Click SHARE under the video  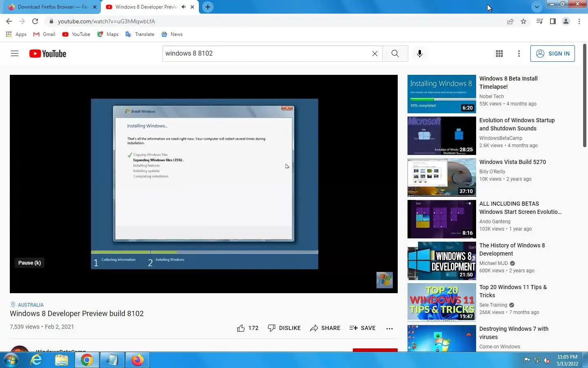[325, 328]
